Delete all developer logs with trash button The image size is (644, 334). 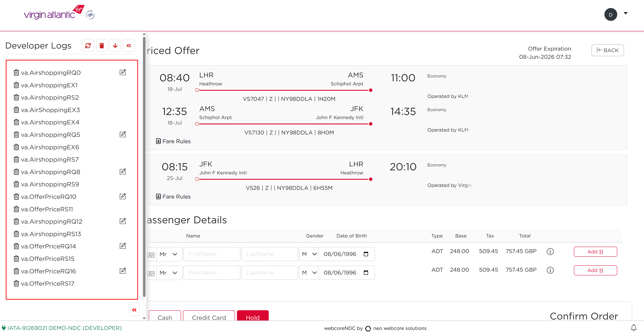102,46
